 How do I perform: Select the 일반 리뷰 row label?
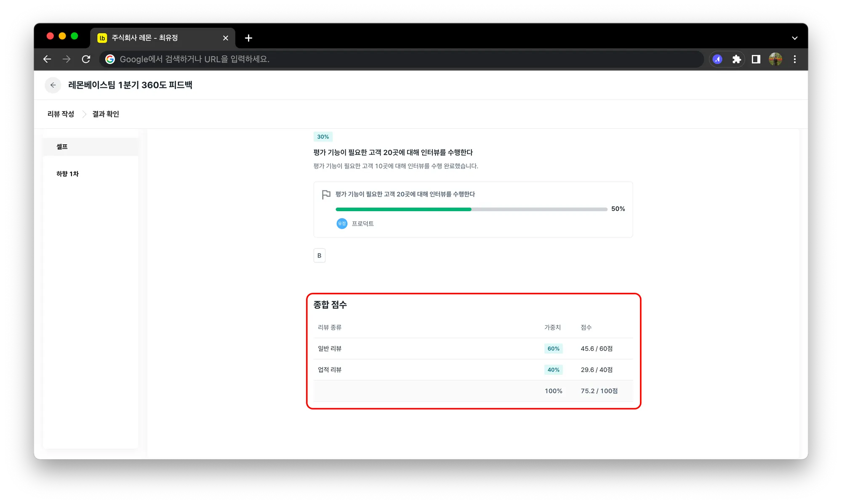tap(330, 349)
